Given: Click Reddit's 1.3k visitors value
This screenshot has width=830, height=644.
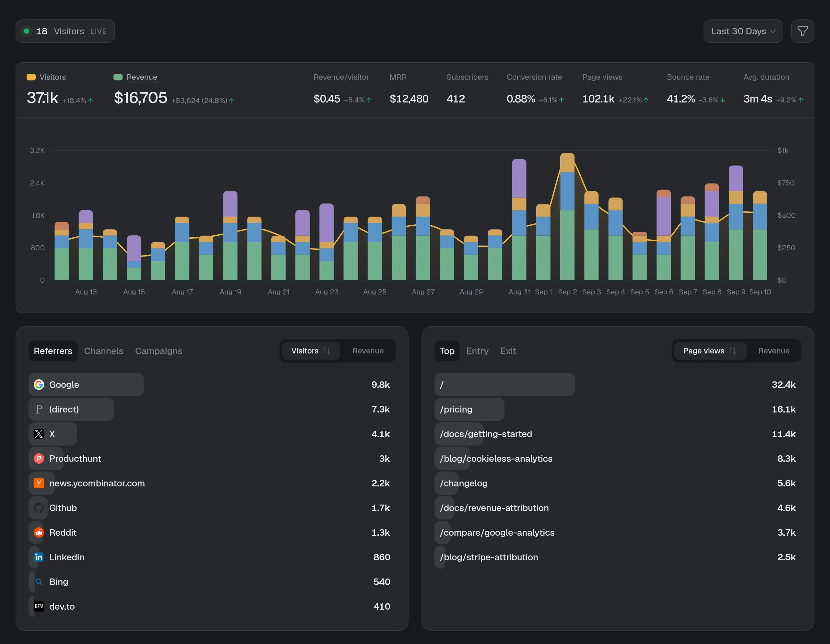Looking at the screenshot, I should 380,532.
